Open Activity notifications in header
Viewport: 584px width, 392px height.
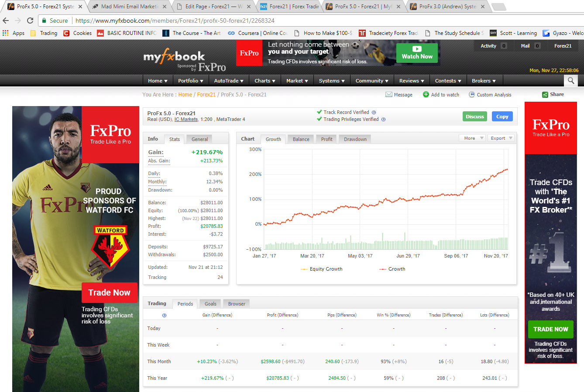coord(494,46)
